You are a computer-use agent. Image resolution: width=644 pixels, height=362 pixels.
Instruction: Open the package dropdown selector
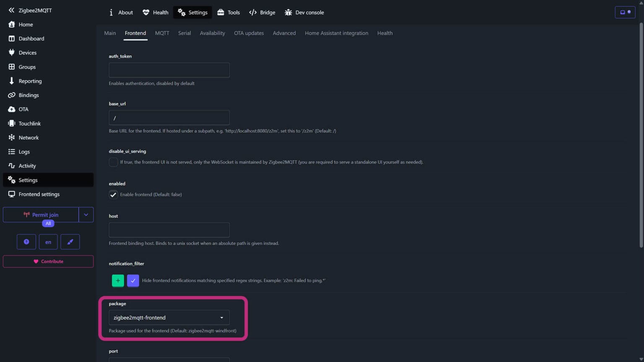[169, 318]
